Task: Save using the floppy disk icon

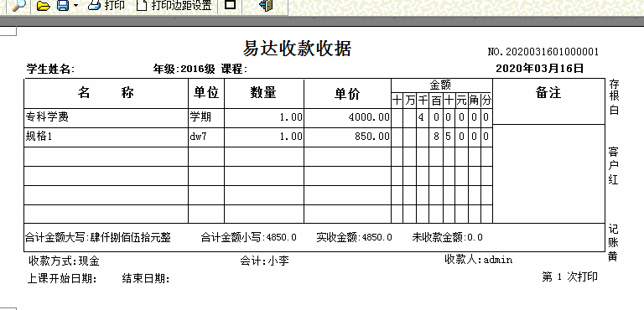Action: [63, 5]
